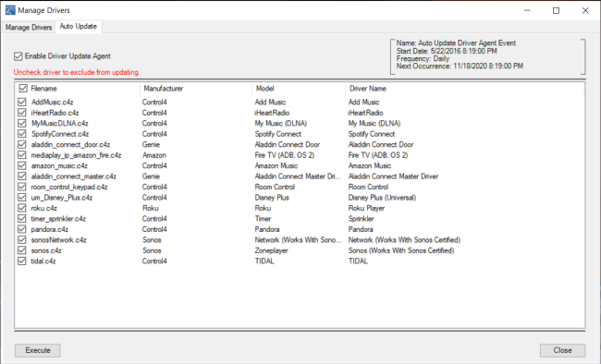
Task: Select the timer_sprinkler.c4z filename
Action: [x=58, y=219]
